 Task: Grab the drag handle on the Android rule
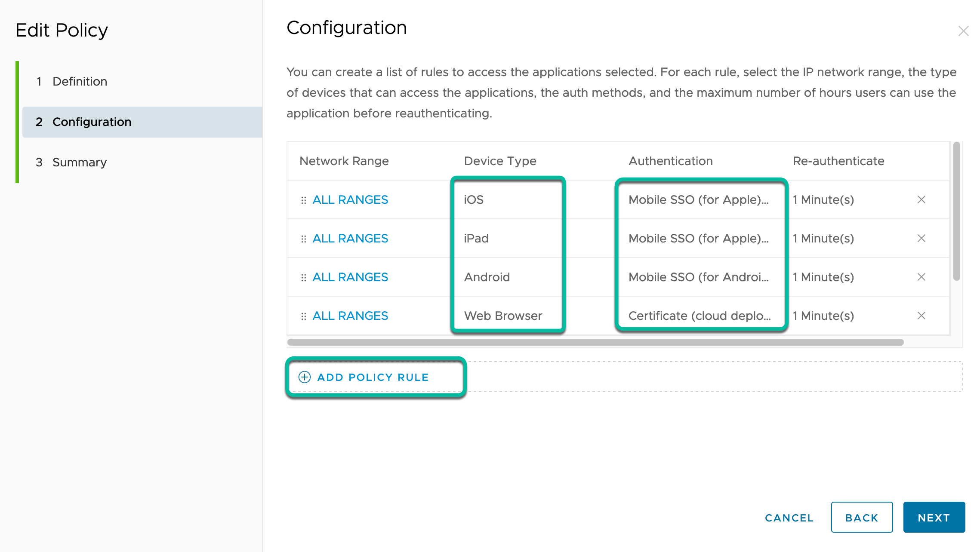(x=303, y=277)
